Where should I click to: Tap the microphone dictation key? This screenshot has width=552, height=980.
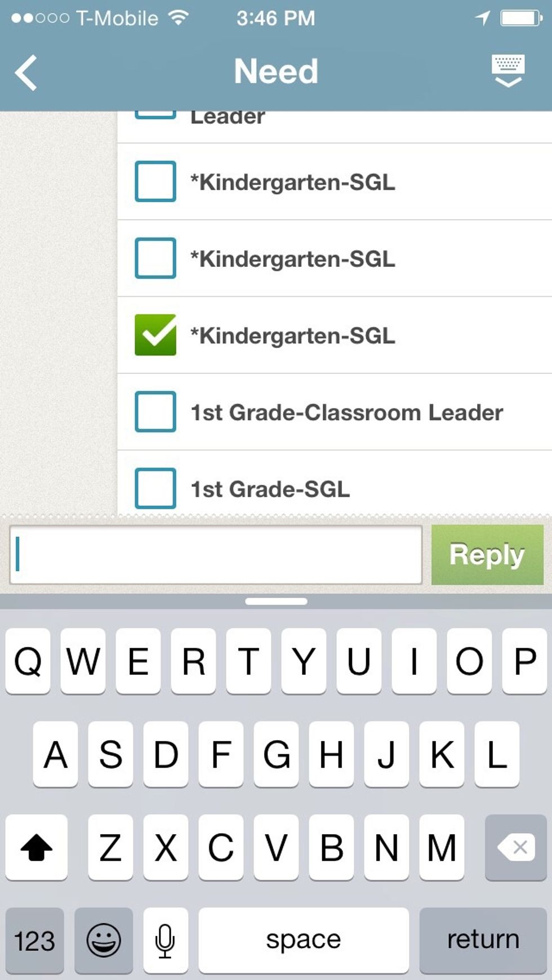(165, 940)
